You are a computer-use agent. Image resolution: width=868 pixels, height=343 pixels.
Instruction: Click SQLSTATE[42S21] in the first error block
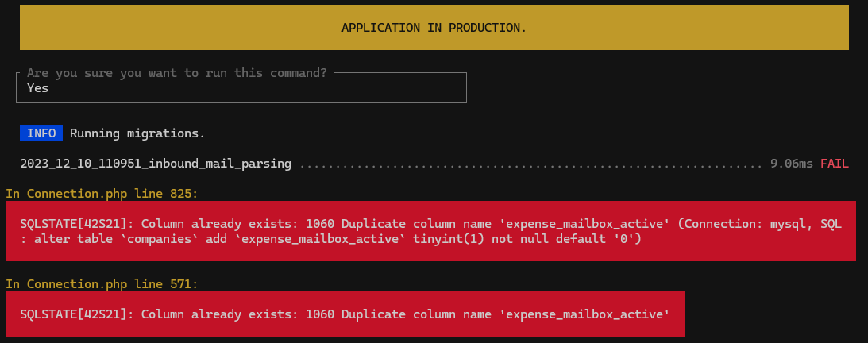[74, 224]
